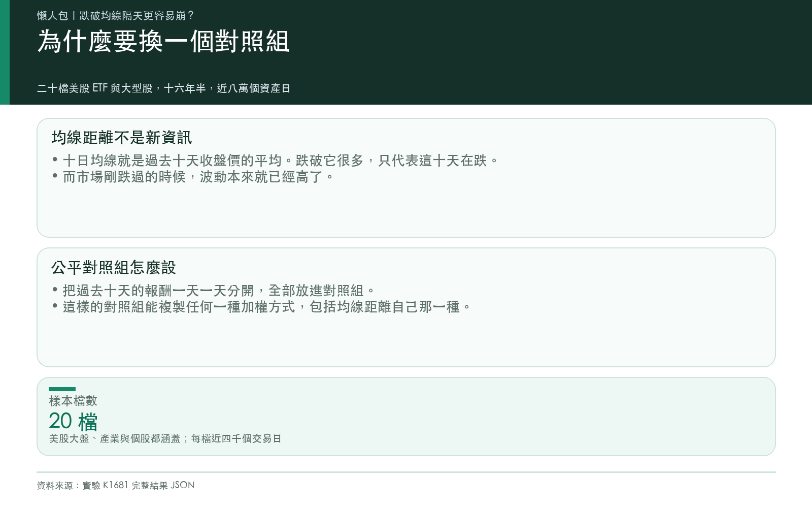
Task: Click the slide title 為什麼要換一個對照組
Action: coord(163,41)
